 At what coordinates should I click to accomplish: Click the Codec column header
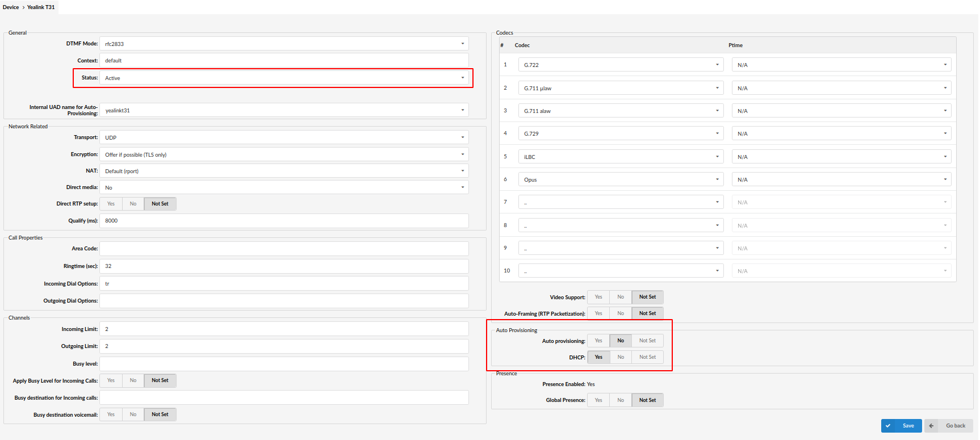pyautogui.click(x=522, y=45)
